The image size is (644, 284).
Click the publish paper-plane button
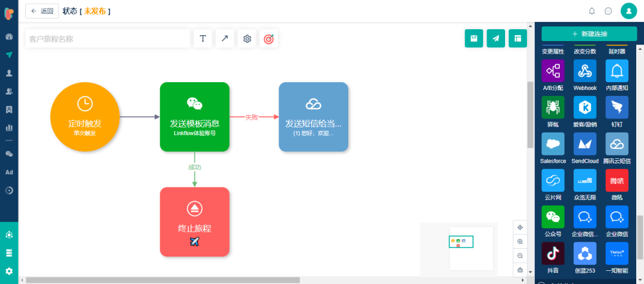pyautogui.click(x=496, y=39)
